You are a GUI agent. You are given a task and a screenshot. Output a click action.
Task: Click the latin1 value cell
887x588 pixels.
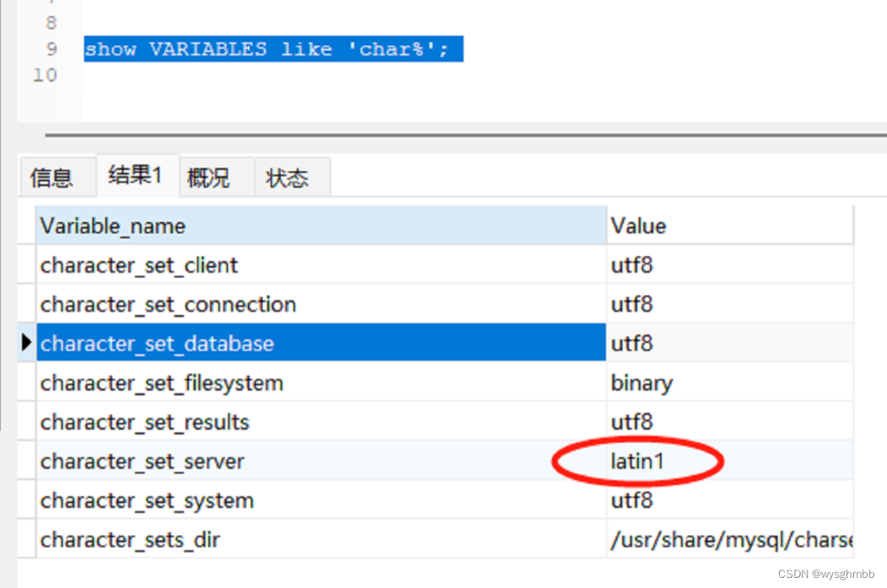tap(730, 461)
